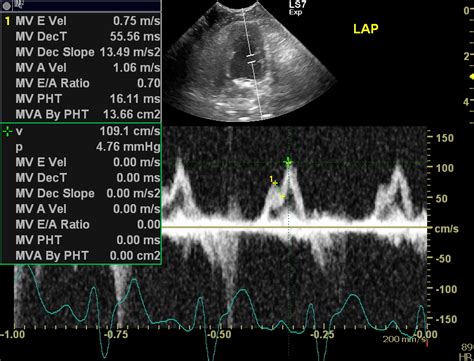The image size is (474, 361).
Task: Click the red sweep marker near -0.00
Action: (x=426, y=343)
